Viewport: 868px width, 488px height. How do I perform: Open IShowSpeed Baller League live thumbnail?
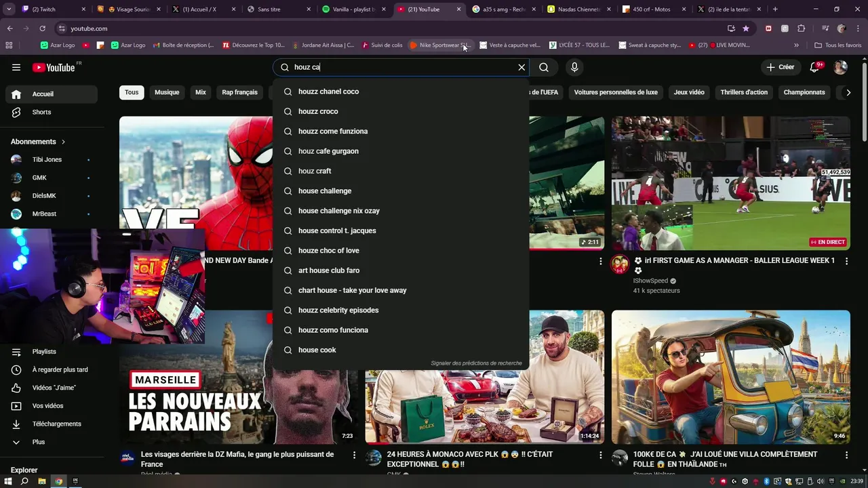pos(731,183)
